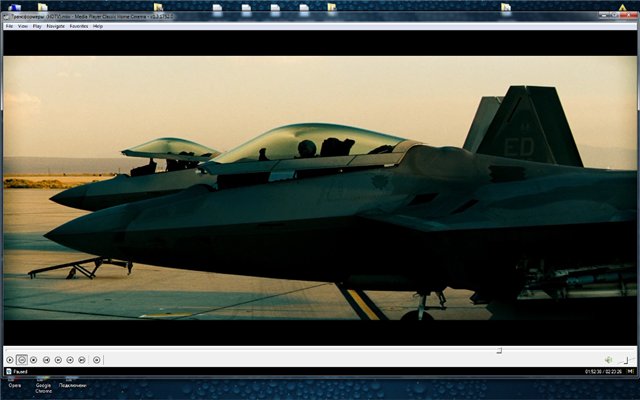Click the volume slider handle
Screen dimensions: 640x400
tap(626, 360)
